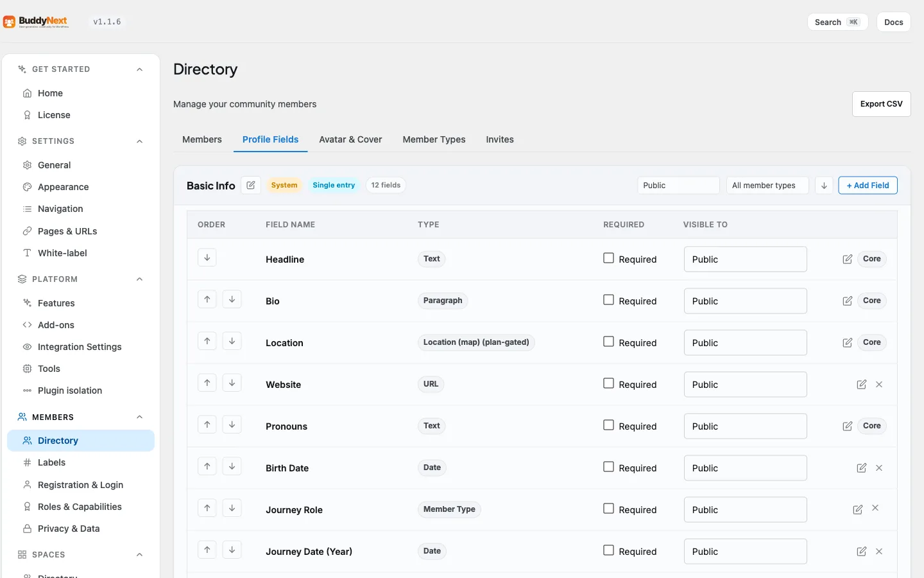Move Journey Role field up

[x=207, y=508]
